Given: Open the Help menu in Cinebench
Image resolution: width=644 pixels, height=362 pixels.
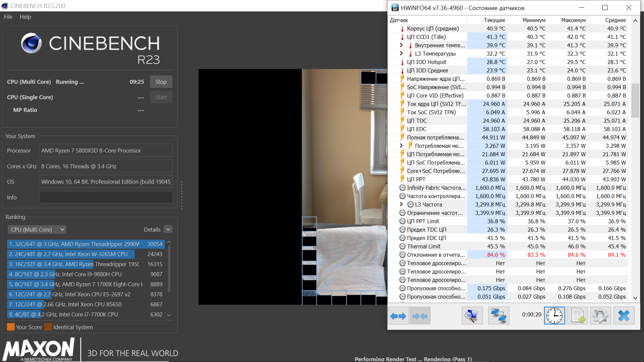Looking at the screenshot, I should click(x=25, y=17).
